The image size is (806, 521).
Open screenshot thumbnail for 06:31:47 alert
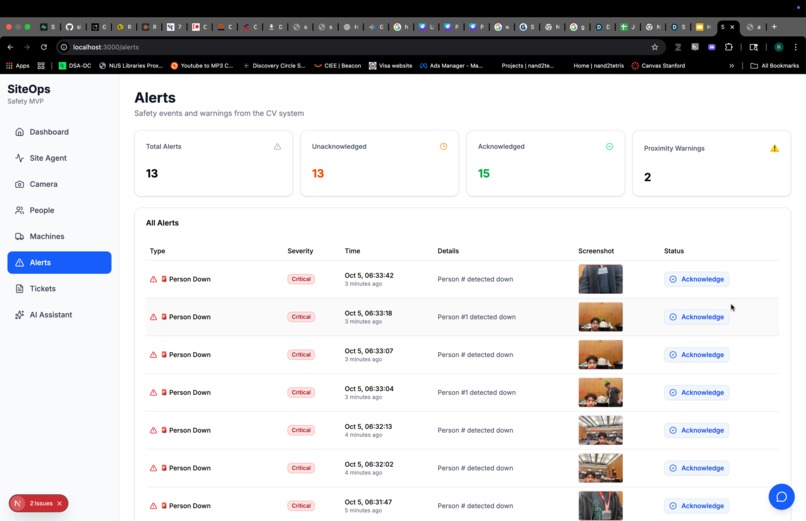[600, 506]
